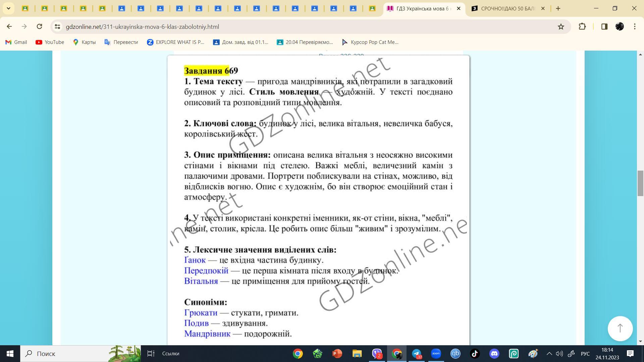Click the Ссылки toolbar on the taskbar
Image resolution: width=644 pixels, height=362 pixels.
pos(171,354)
